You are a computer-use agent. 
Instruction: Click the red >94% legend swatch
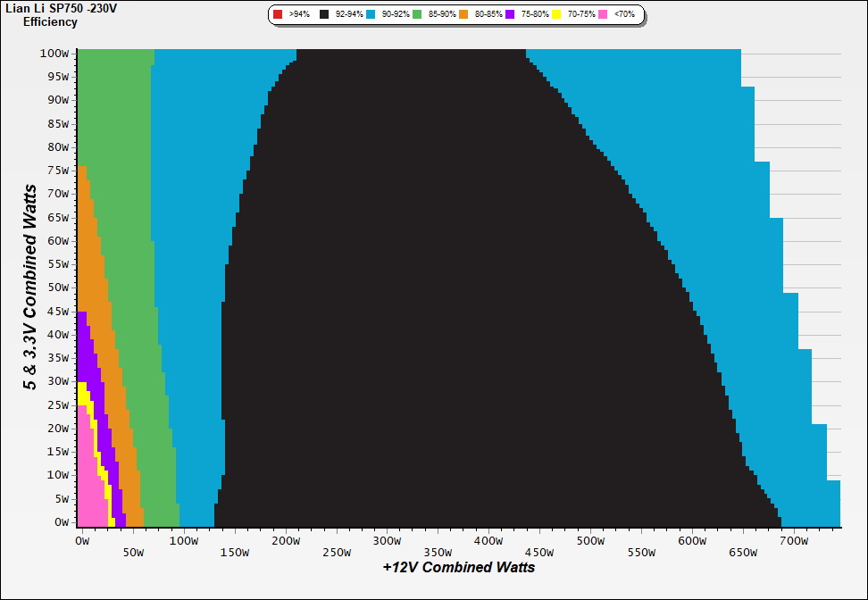point(278,15)
